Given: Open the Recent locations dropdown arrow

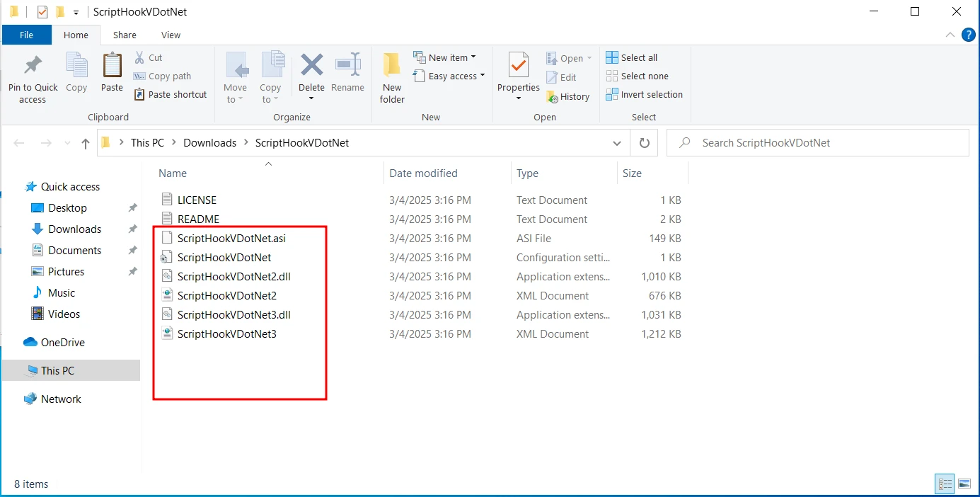Looking at the screenshot, I should coord(67,144).
